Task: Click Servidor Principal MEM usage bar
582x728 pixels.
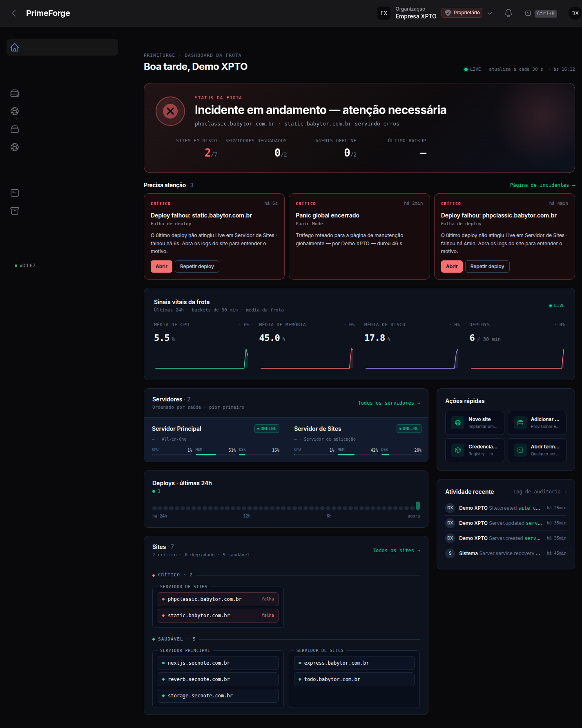Action: [216, 455]
